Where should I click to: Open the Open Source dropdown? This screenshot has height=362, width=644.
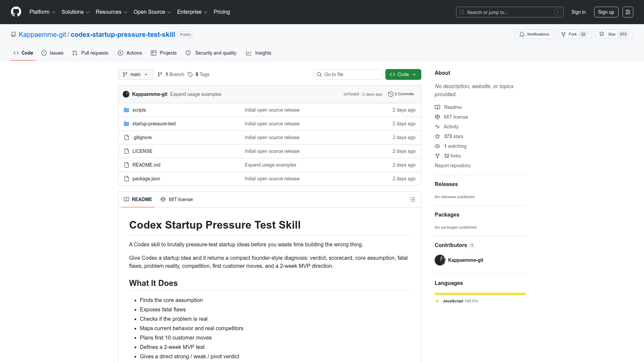(152, 12)
